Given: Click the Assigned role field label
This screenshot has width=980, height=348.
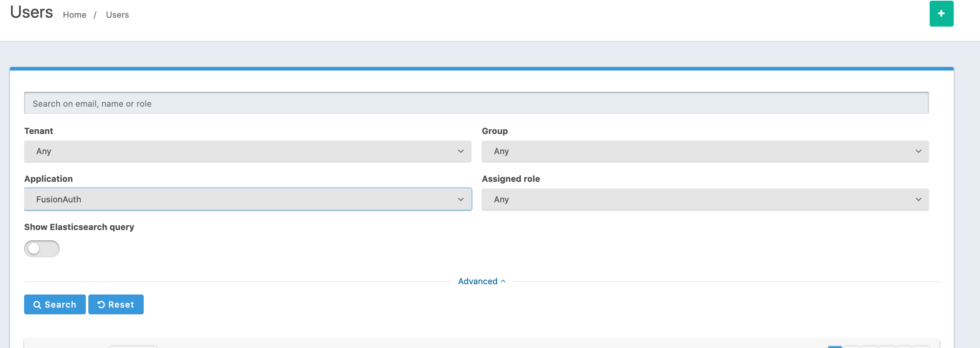Looking at the screenshot, I should tap(511, 179).
